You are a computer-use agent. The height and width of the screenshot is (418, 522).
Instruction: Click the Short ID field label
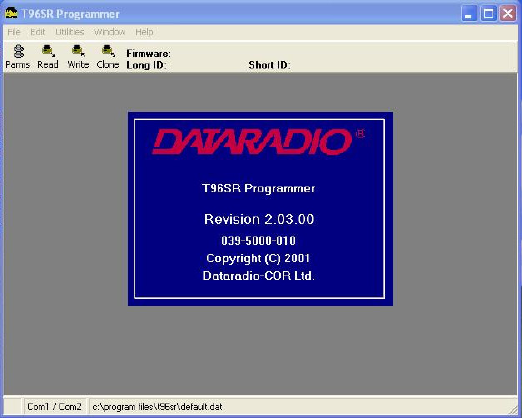tap(269, 65)
